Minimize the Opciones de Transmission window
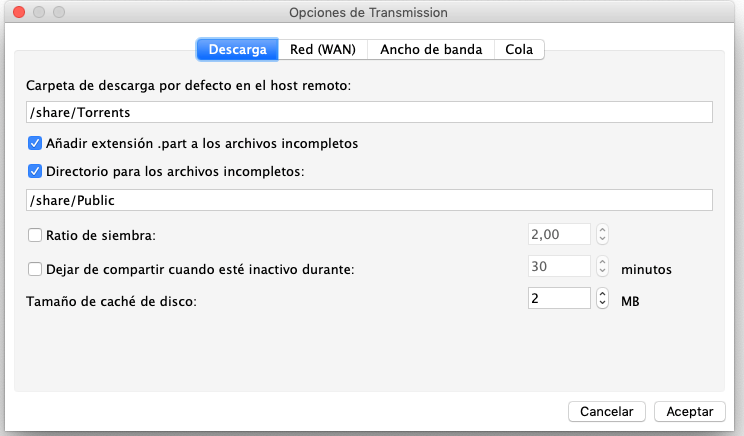 click(38, 13)
